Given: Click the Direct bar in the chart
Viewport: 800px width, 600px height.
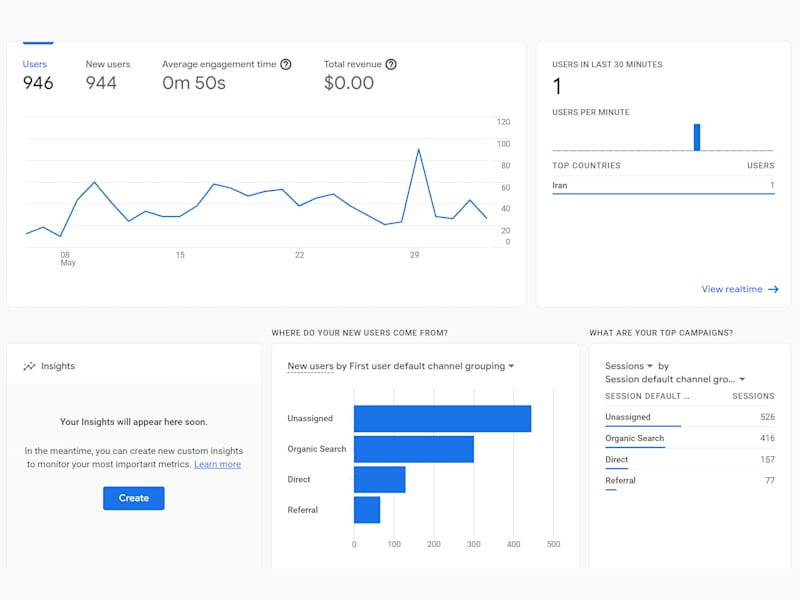Looking at the screenshot, I should (380, 480).
